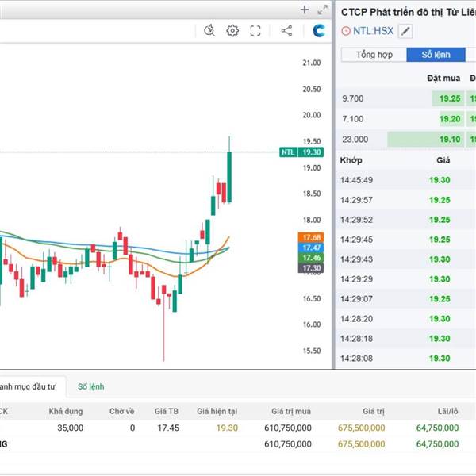Share the chart via share icon
476x476 pixels.
(x=286, y=31)
